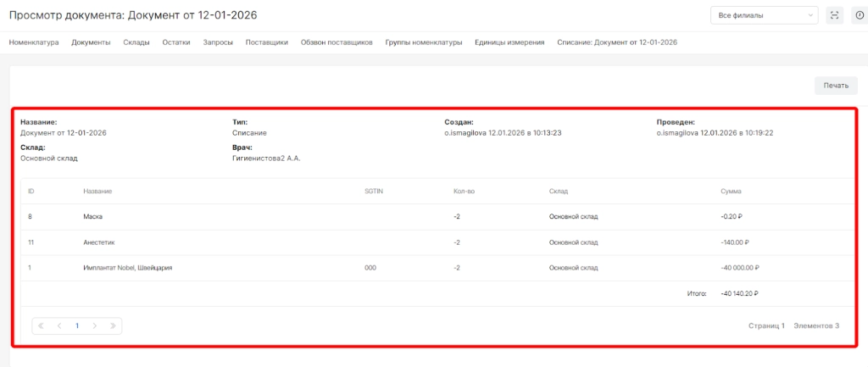Open the Поставщики tab
This screenshot has height=367, width=868.
pos(266,42)
